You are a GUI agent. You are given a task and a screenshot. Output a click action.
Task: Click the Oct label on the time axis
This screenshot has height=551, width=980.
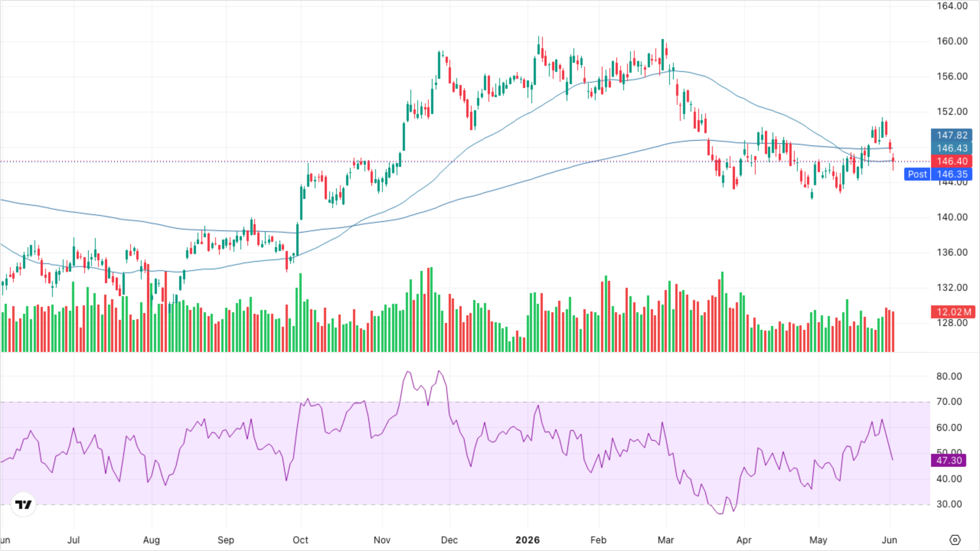coord(301,540)
